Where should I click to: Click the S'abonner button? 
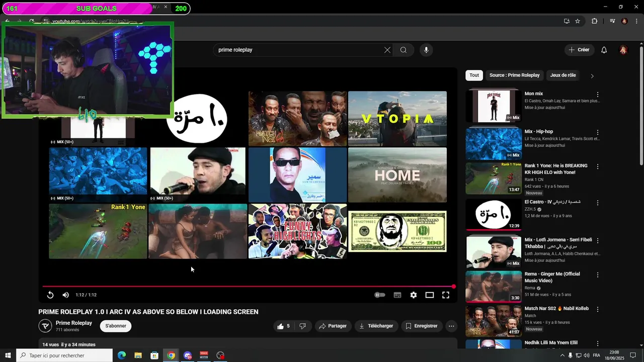116,326
